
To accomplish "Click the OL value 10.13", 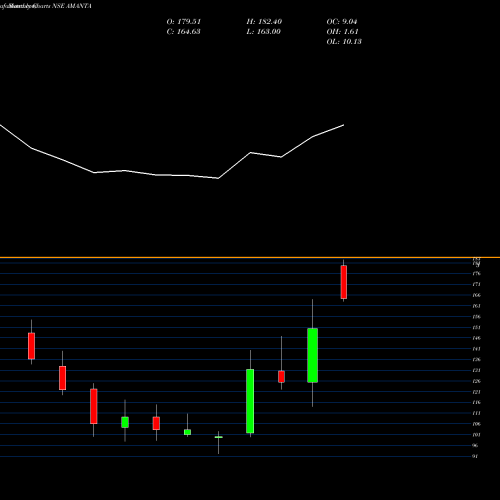I will tap(352, 42).
